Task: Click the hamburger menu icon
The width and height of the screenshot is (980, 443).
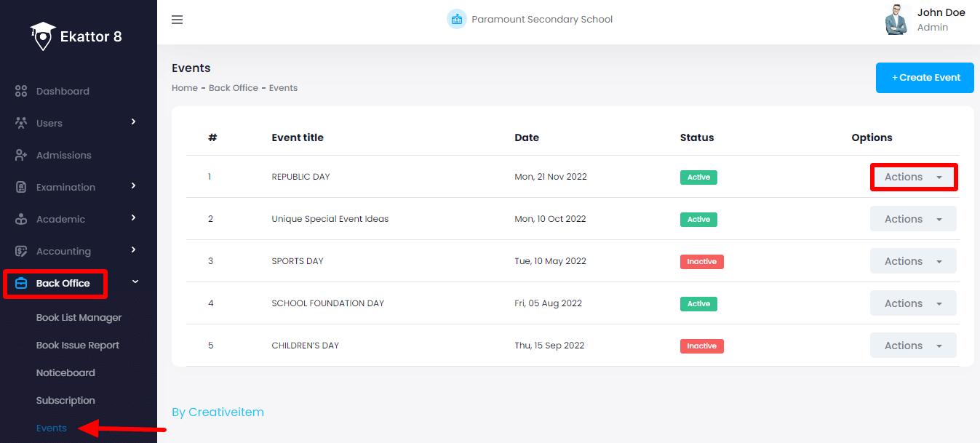Action: [x=177, y=20]
